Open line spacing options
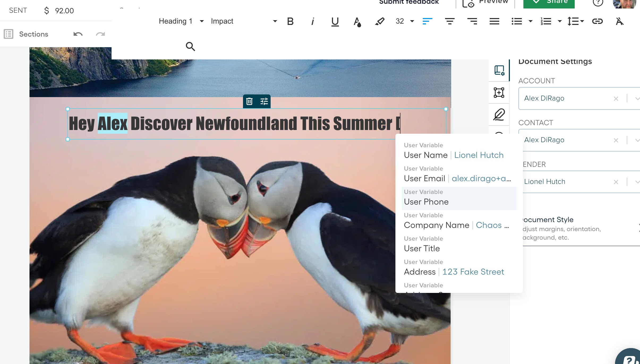The width and height of the screenshot is (640, 364). click(x=575, y=21)
